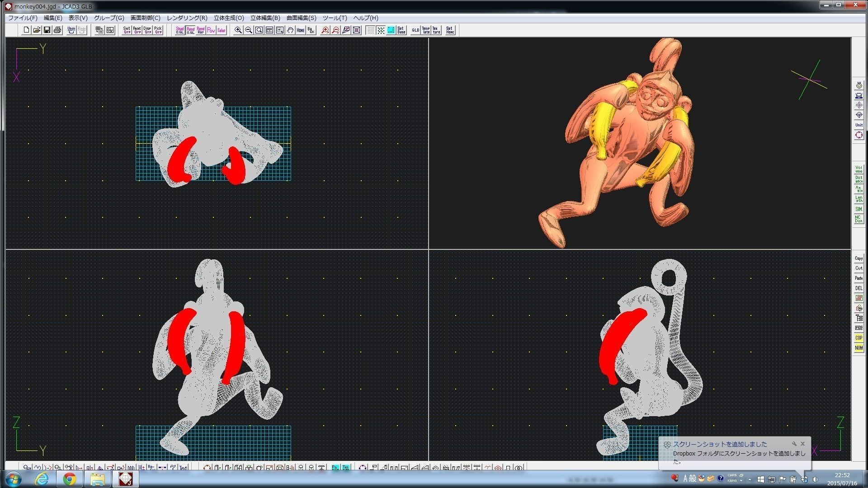The width and height of the screenshot is (868, 488).
Task: Click the Rend Ray rendering icon
Action: 200,30
